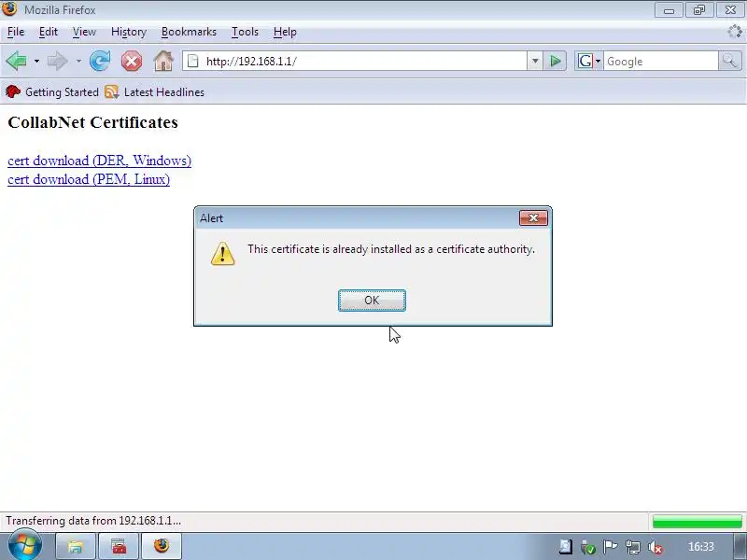The image size is (747, 560).
Task: Open the Windows Start orb
Action: click(x=24, y=545)
